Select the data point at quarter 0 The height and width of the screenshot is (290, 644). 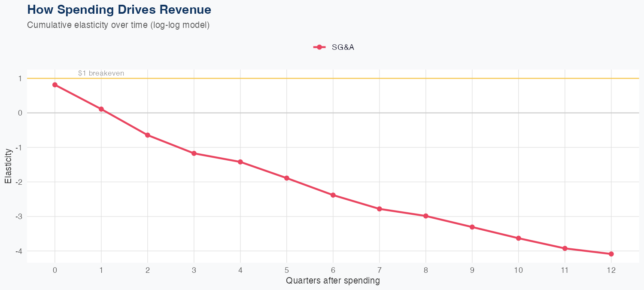pyautogui.click(x=55, y=85)
